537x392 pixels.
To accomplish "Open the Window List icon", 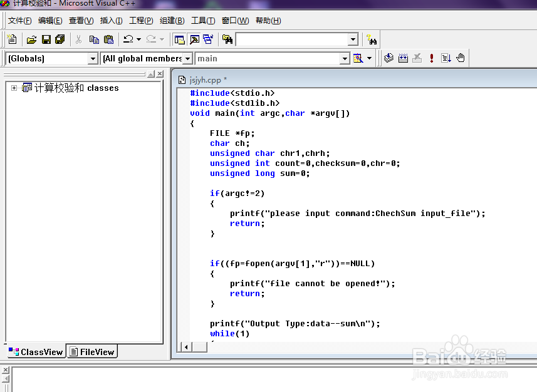I will pyautogui.click(x=208, y=39).
